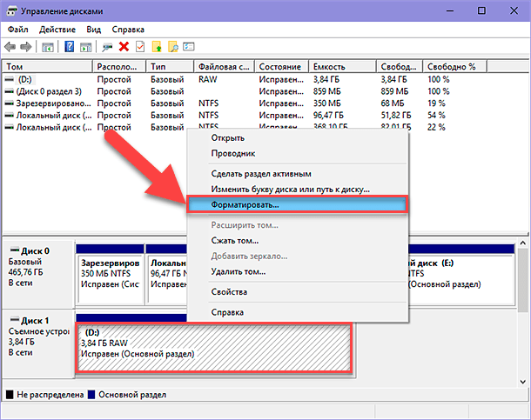Image resolution: width=531 pixels, height=420 pixels.
Task: Open the Файл menu
Action: point(18,30)
